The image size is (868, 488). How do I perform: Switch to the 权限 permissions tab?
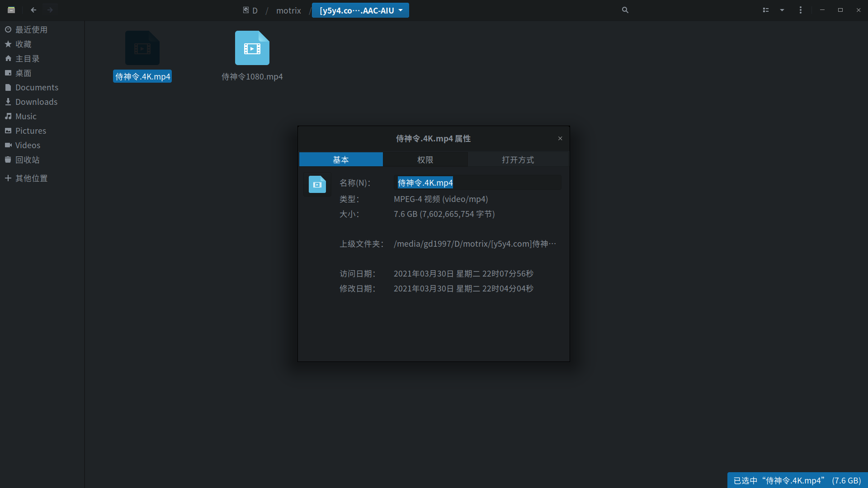425,160
